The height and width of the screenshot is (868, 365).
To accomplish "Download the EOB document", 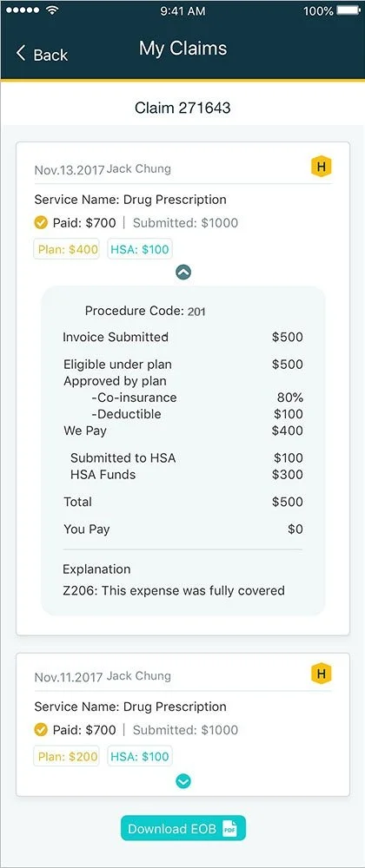I will click(x=183, y=829).
